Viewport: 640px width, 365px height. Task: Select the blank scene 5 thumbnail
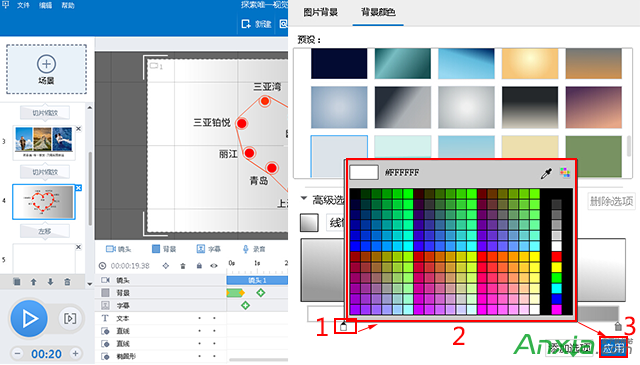(x=44, y=258)
